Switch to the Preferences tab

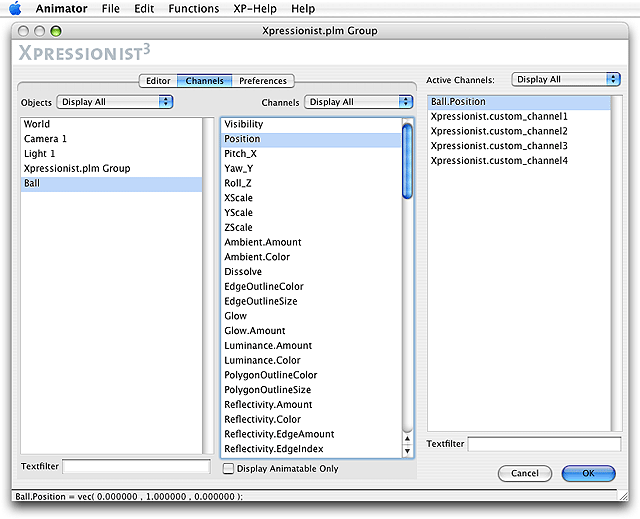[263, 81]
